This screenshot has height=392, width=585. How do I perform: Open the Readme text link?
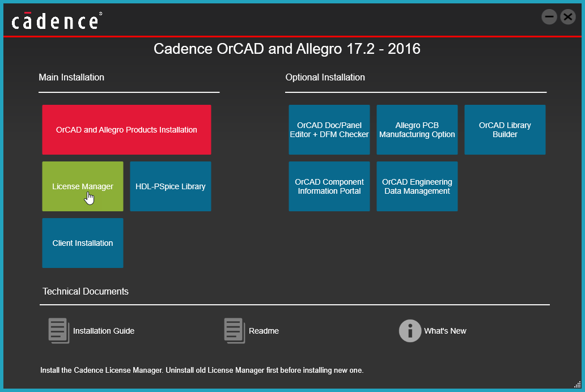click(264, 331)
